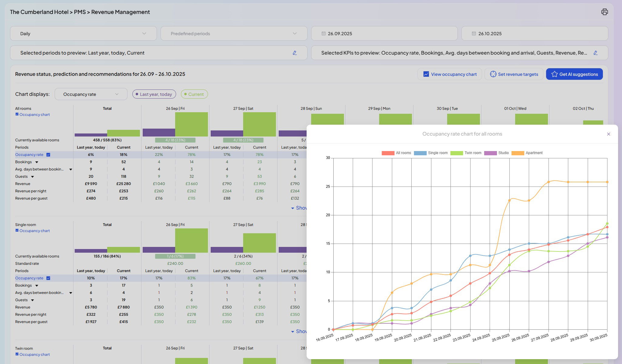622x364 pixels.
Task: Open Single room Occupancy chart link
Action: 34,231
